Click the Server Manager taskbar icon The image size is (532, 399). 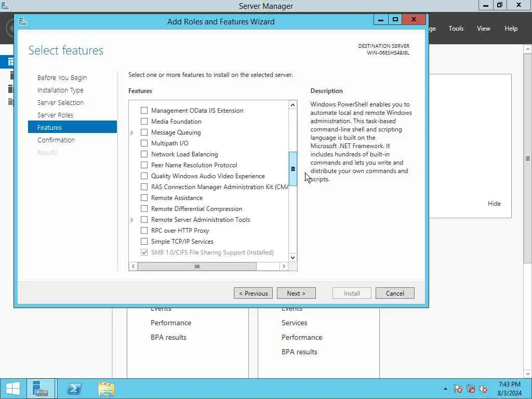(x=41, y=389)
